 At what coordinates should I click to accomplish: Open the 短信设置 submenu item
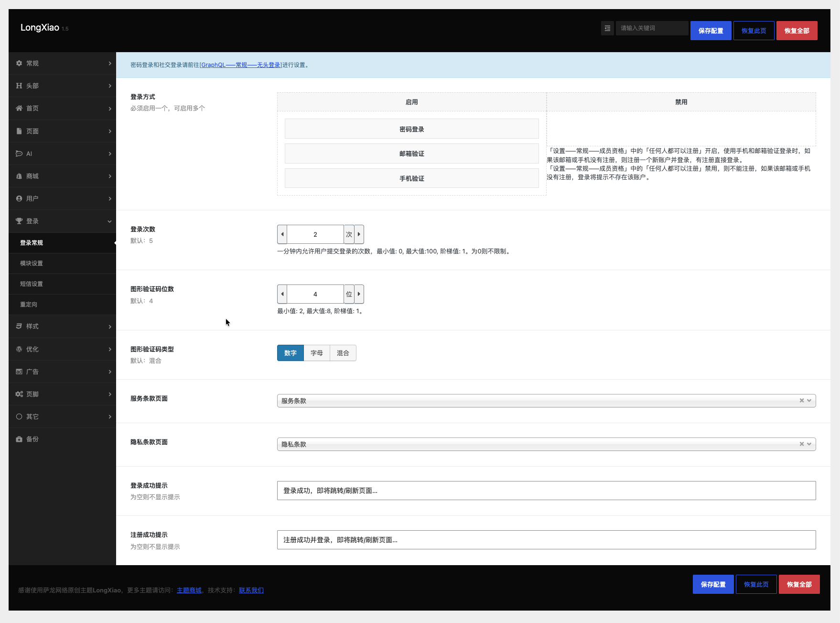[62, 284]
